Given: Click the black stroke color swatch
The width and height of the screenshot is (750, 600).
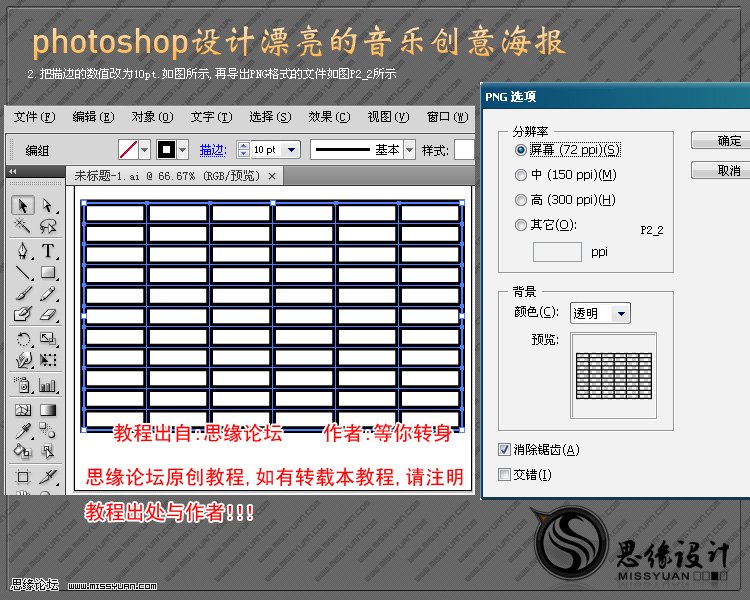Looking at the screenshot, I should click(166, 150).
